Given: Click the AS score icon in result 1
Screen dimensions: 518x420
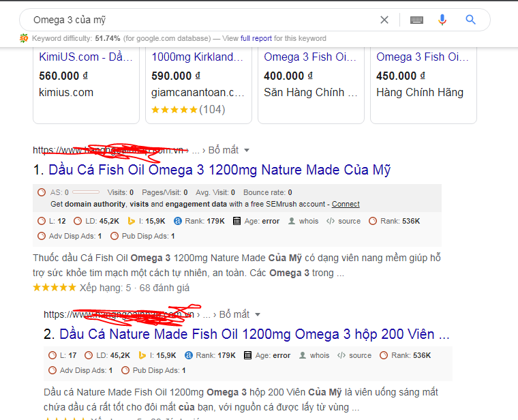Looking at the screenshot, I should click(42, 192).
